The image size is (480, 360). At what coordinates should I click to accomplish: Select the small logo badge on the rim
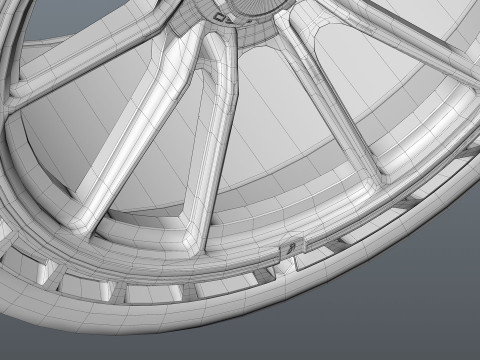[x=292, y=247]
